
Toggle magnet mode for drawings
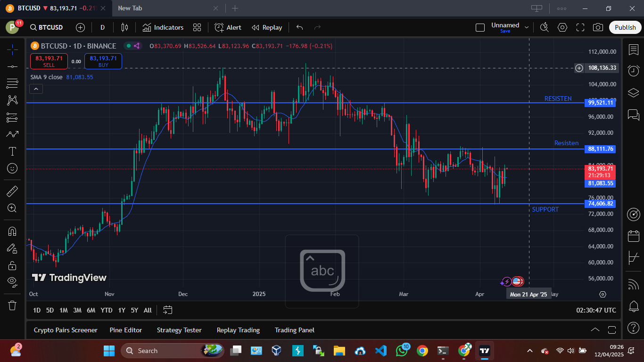(13, 231)
